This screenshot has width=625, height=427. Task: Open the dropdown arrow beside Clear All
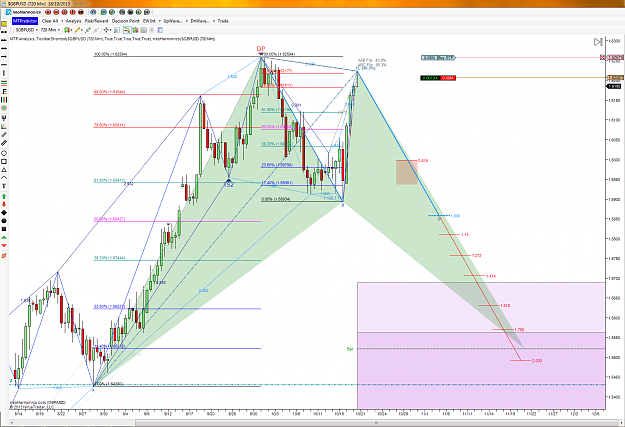pos(62,21)
